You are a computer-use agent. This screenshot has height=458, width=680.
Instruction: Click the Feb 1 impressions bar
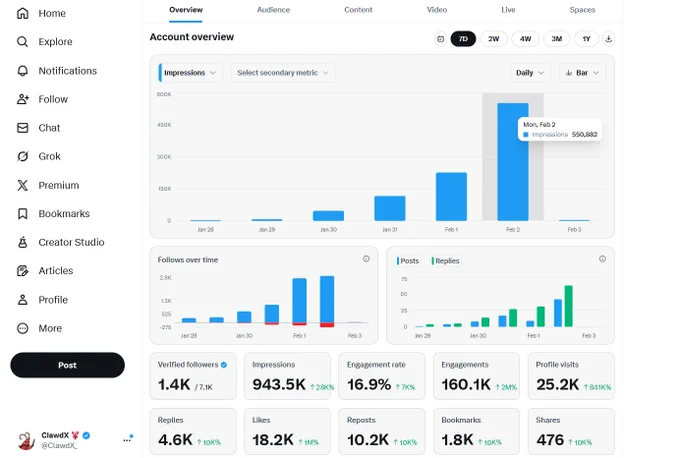451,196
